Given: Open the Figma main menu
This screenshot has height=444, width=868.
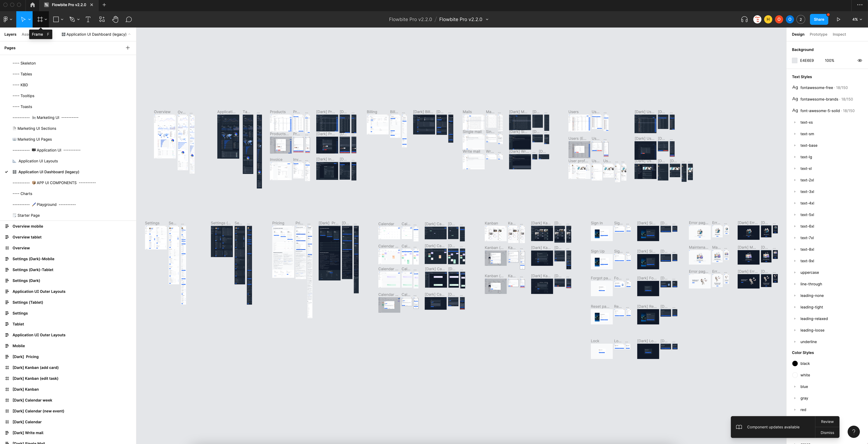Looking at the screenshot, I should [7, 20].
